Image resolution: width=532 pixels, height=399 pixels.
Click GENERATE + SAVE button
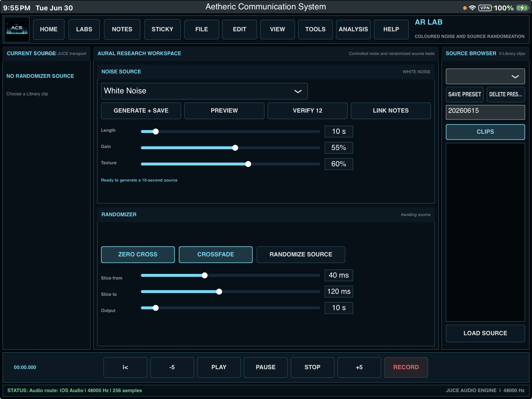pyautogui.click(x=141, y=111)
